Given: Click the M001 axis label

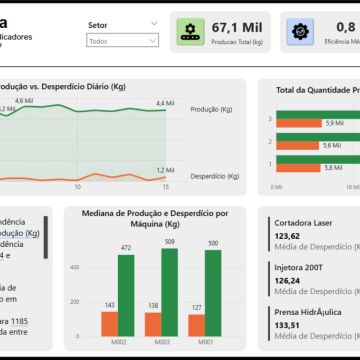Looking at the screenshot, I should click(x=205, y=342).
